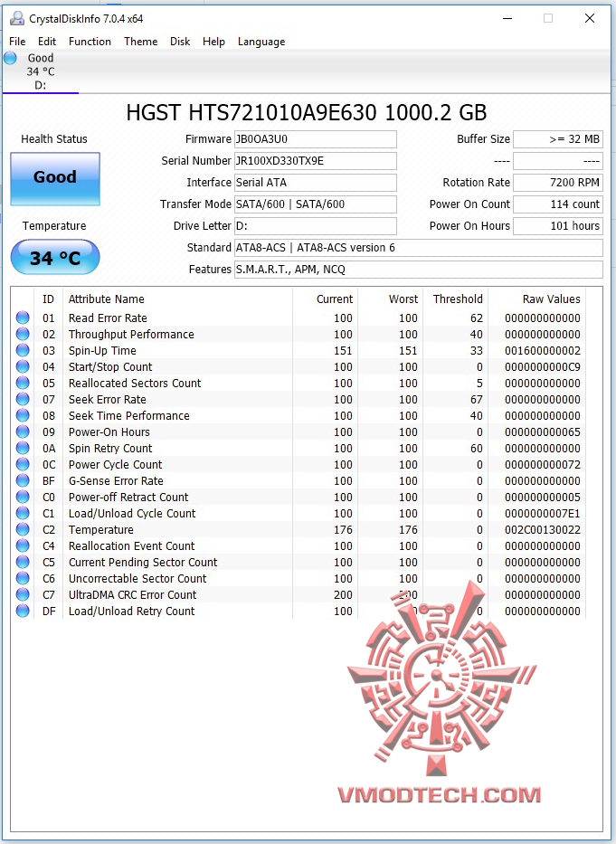
Task: Open the Disk menu
Action: [180, 42]
